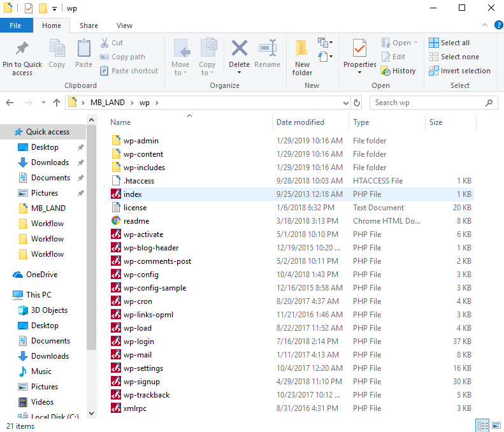
Task: Switch to large icons view in status bar
Action: point(495,425)
